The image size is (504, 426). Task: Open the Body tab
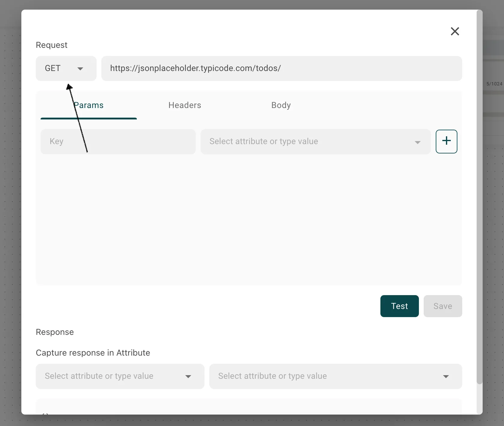coord(281,105)
